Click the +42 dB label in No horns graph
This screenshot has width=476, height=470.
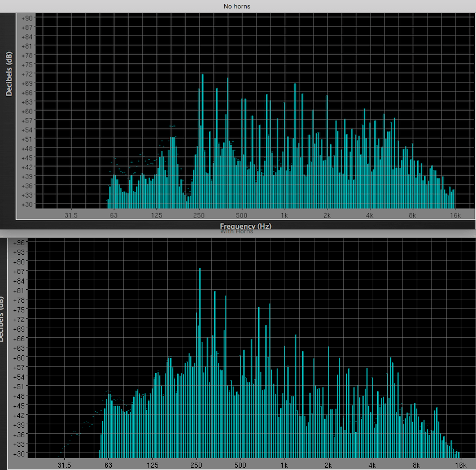[27, 167]
